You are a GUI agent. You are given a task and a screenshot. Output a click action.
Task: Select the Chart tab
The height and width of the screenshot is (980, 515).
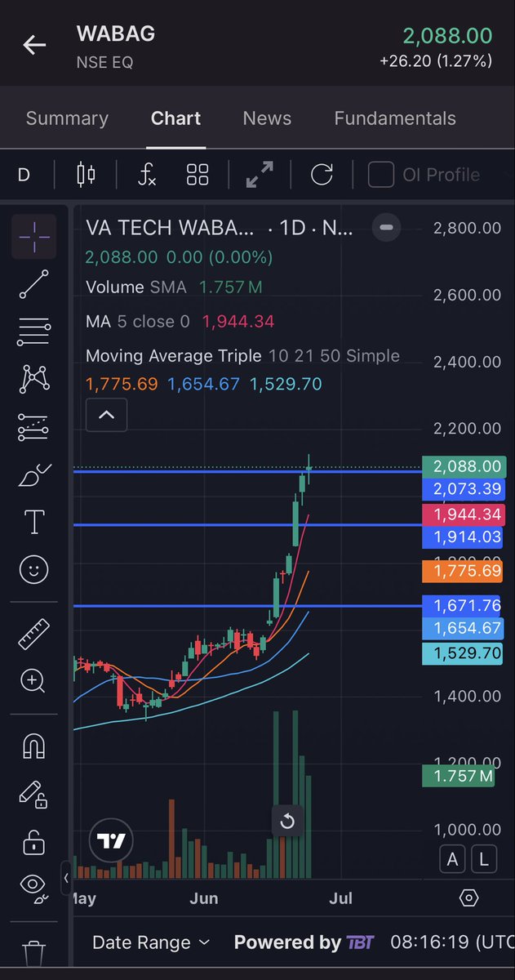pyautogui.click(x=175, y=118)
